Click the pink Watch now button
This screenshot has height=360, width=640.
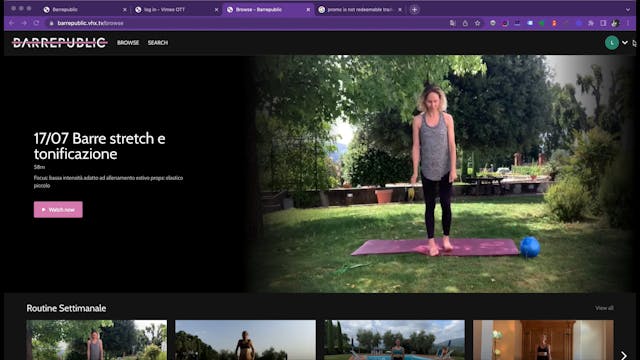point(58,209)
